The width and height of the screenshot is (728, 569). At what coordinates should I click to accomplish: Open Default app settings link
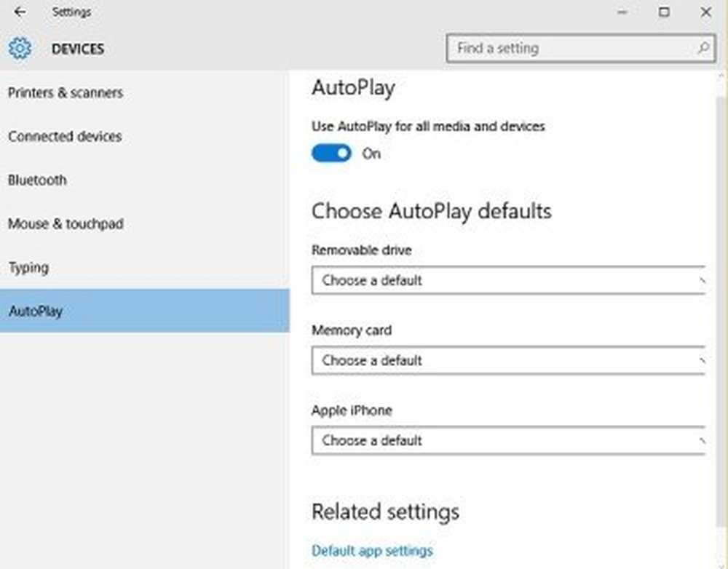click(372, 551)
